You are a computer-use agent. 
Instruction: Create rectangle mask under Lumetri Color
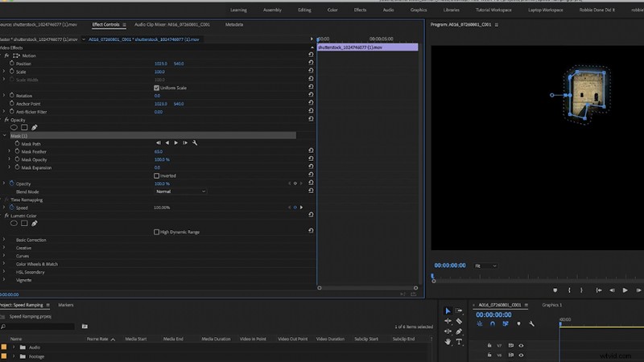pos(24,224)
